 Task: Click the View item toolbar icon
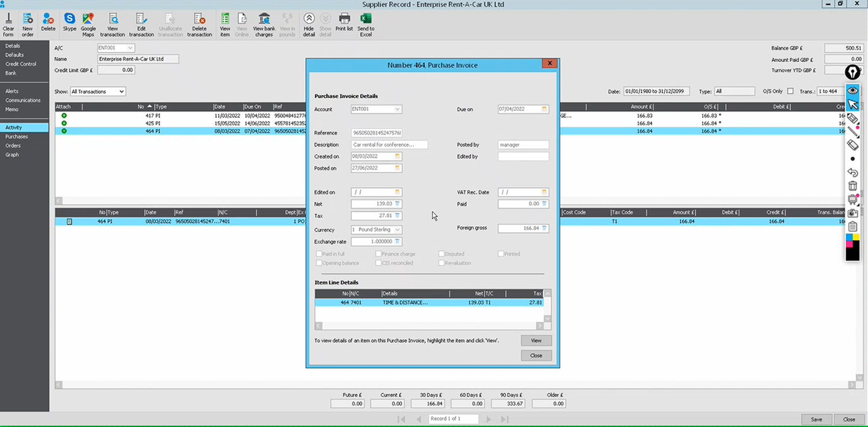pos(225,25)
